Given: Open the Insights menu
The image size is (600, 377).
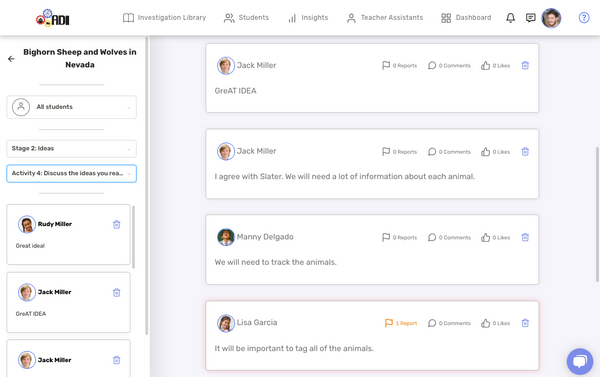Looking at the screenshot, I should coord(308,18).
